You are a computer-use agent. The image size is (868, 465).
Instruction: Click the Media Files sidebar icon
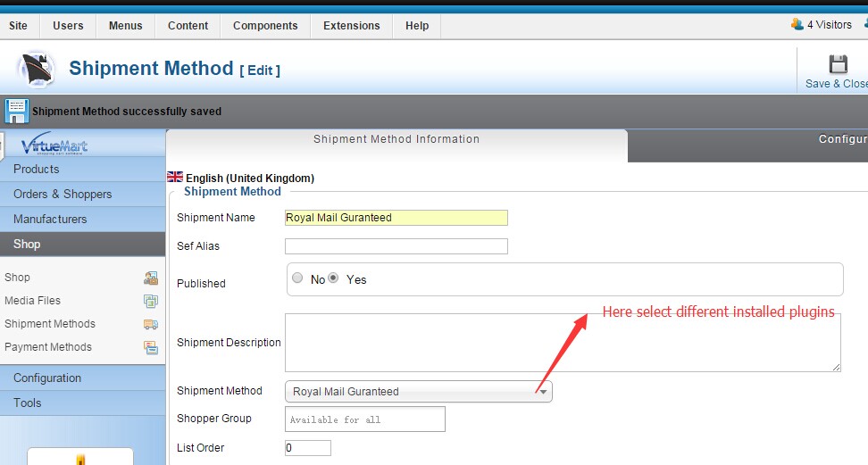coord(151,301)
